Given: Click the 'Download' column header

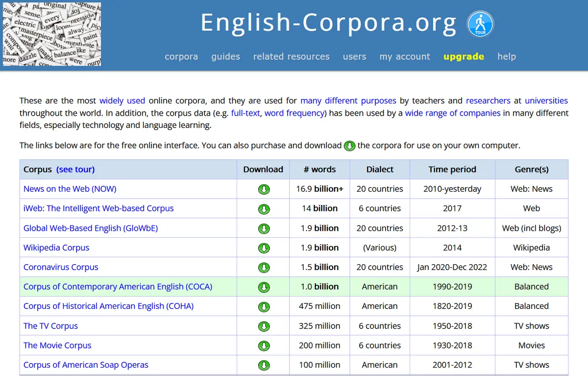Looking at the screenshot, I should (x=263, y=169).
